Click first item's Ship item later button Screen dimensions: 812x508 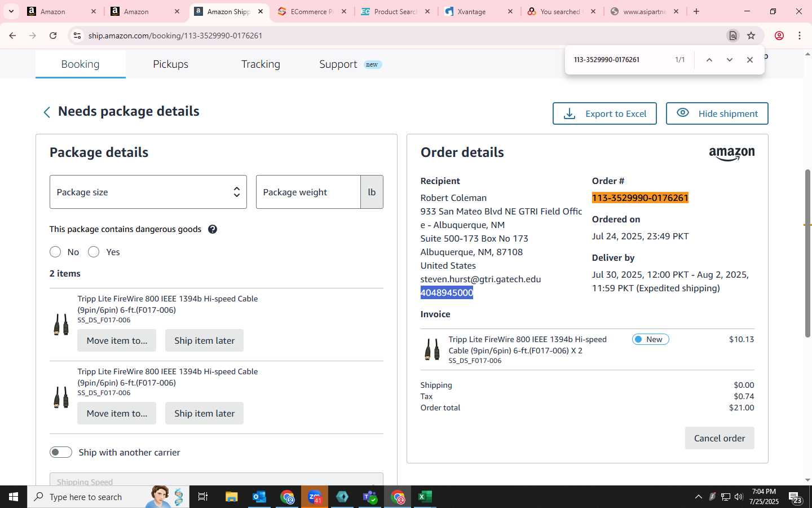[x=204, y=340]
